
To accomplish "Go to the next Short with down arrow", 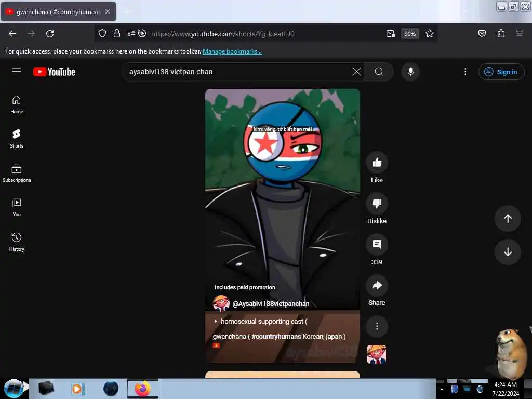I will tap(508, 252).
